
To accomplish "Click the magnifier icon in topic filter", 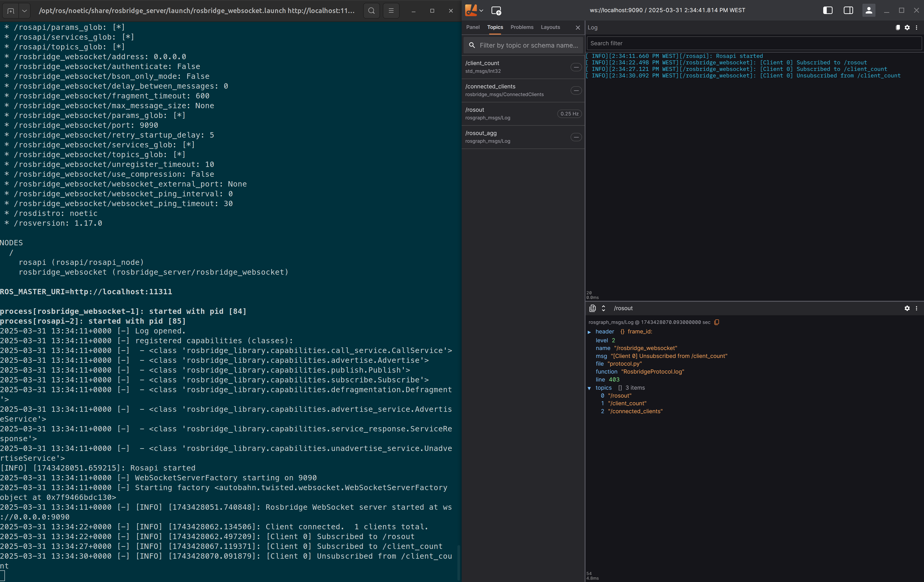I will [472, 45].
